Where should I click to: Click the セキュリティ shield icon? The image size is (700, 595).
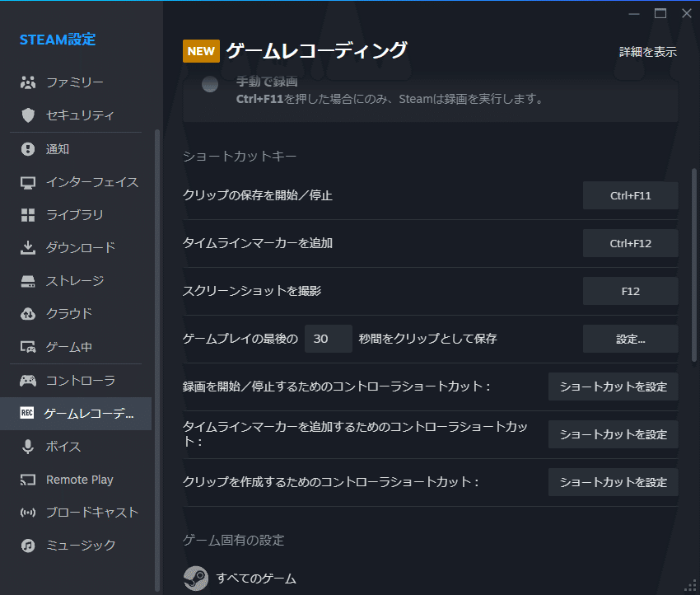coord(28,115)
